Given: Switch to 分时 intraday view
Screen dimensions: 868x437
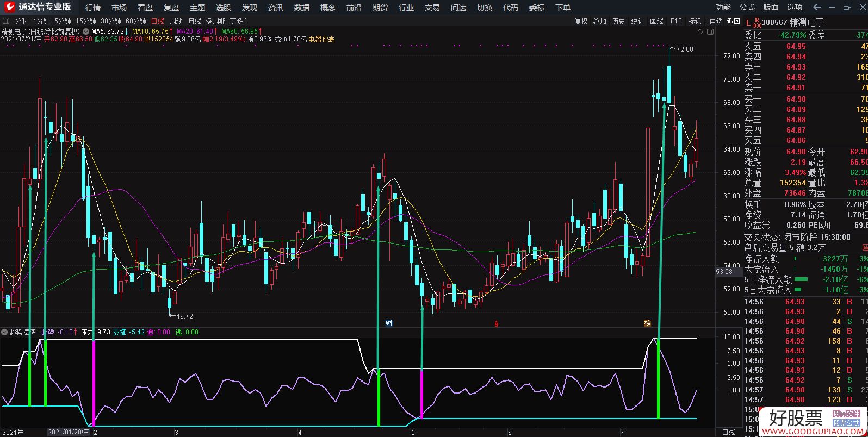Looking at the screenshot, I should 22,21.
